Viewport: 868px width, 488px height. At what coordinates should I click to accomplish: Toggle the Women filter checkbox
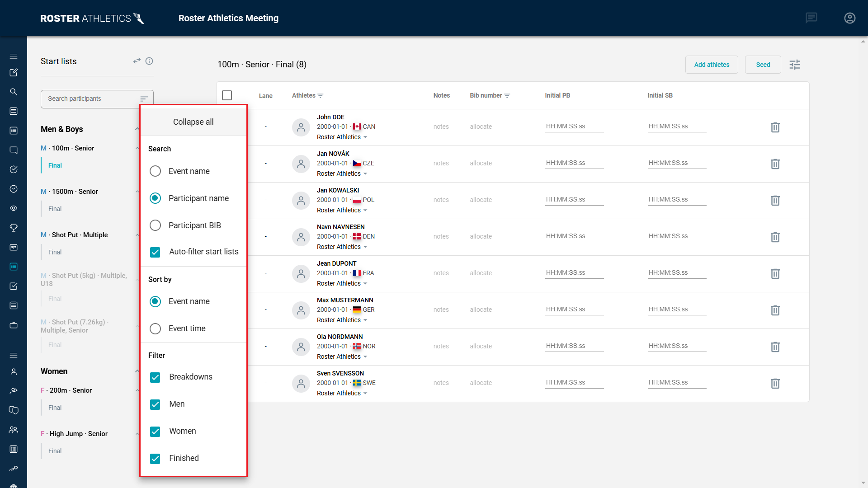coord(155,432)
